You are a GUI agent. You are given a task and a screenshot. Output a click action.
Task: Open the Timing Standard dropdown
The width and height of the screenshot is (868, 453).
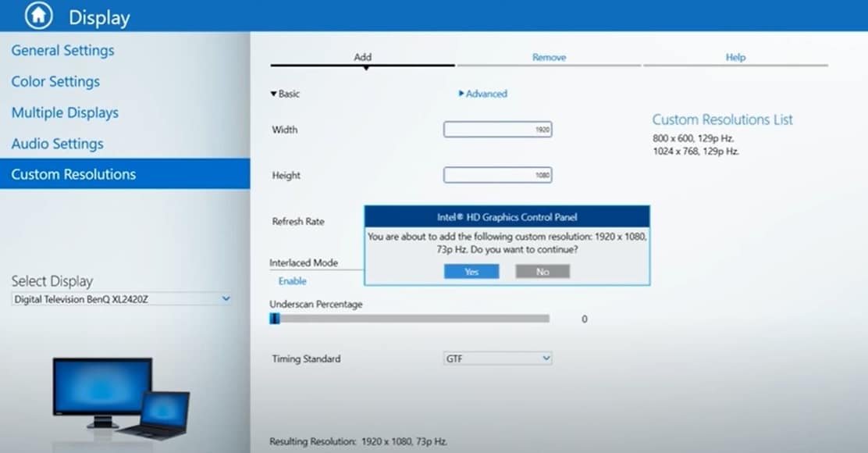498,358
